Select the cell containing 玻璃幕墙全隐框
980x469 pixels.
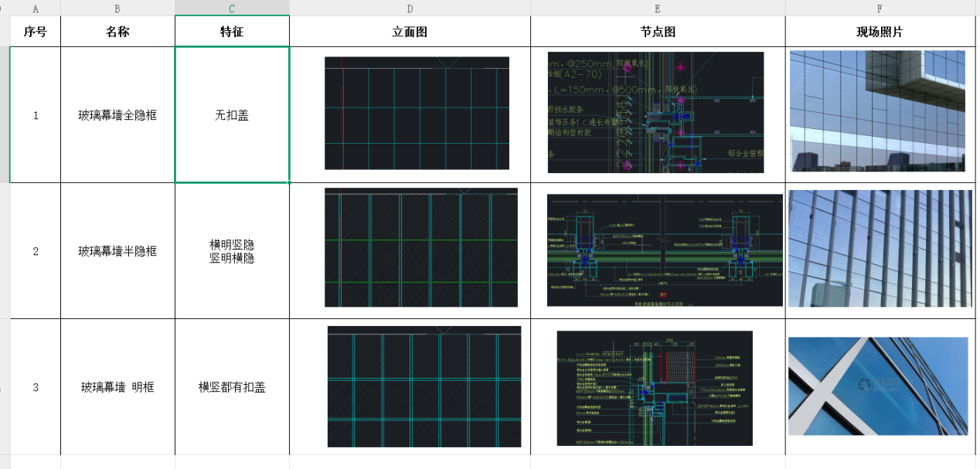point(117,114)
